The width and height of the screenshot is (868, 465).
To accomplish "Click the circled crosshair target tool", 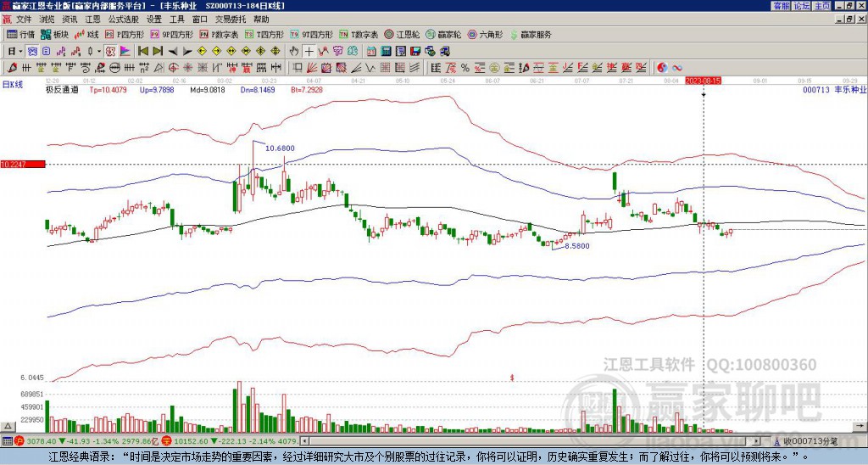I will (173, 68).
